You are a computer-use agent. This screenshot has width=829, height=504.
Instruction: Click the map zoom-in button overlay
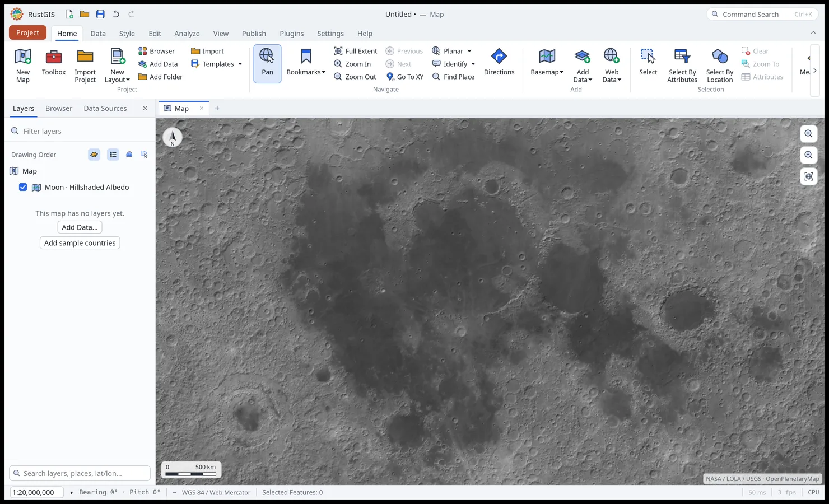pyautogui.click(x=808, y=134)
